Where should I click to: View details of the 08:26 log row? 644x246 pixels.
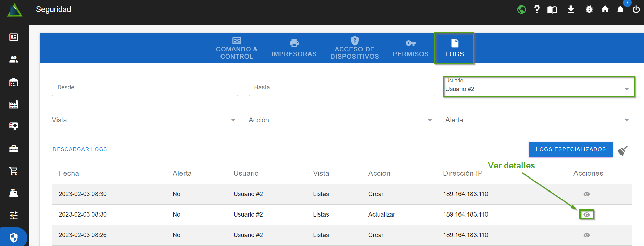click(x=586, y=235)
